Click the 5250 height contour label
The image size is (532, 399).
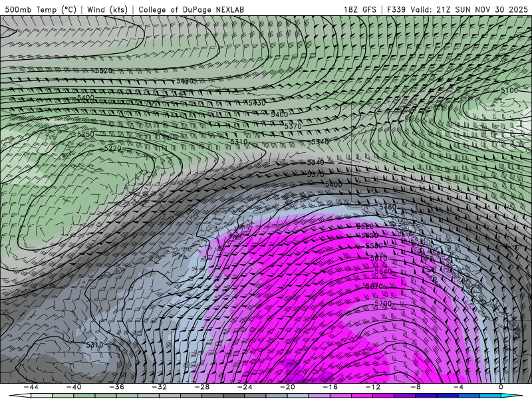pyautogui.click(x=86, y=134)
